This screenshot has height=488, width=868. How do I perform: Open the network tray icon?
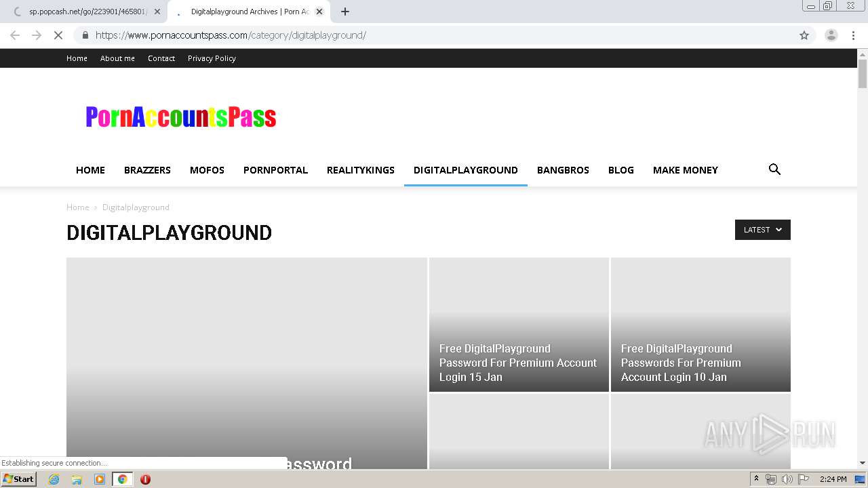coord(771,479)
